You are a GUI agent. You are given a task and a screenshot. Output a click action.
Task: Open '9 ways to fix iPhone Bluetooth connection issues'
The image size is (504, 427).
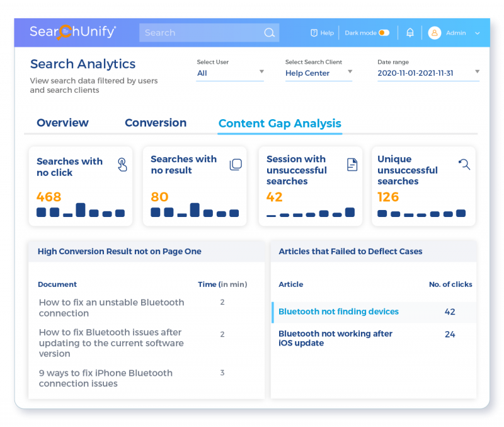point(105,378)
